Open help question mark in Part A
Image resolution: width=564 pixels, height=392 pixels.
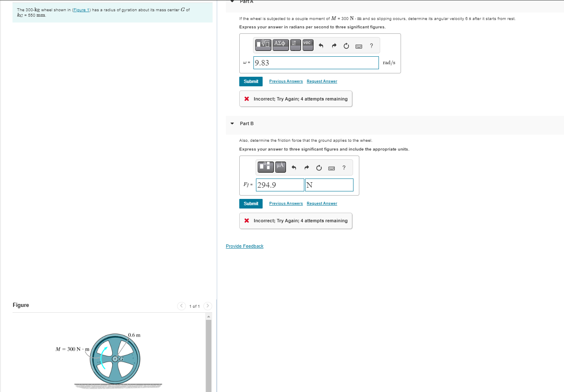[371, 46]
